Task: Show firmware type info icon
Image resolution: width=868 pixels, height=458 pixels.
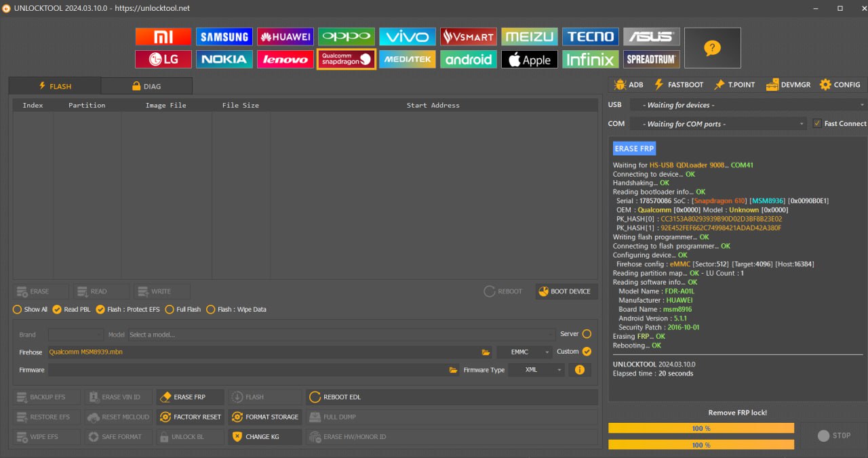Action: click(x=580, y=370)
